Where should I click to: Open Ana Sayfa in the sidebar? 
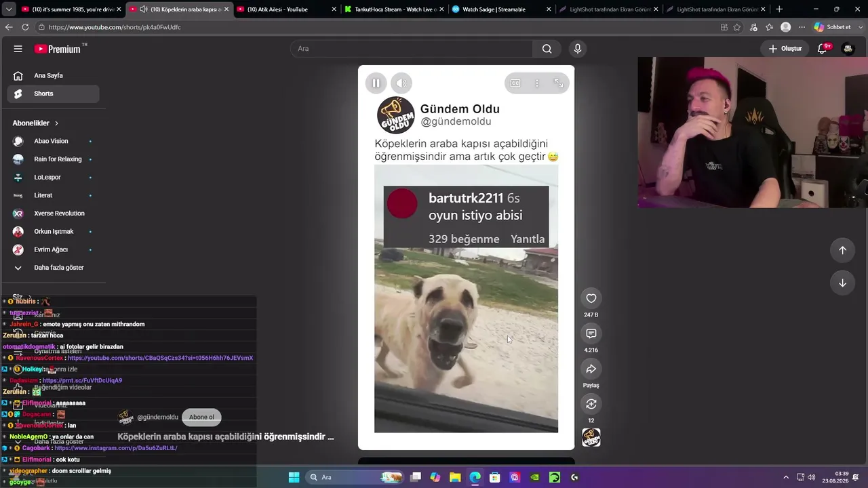coord(53,76)
